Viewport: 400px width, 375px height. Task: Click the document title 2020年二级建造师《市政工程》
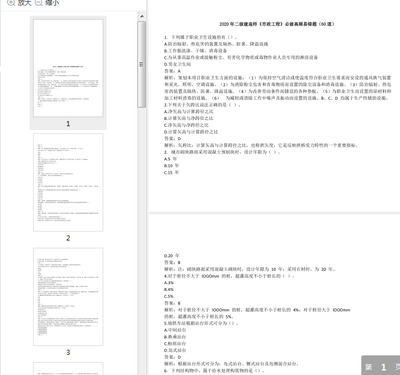click(x=277, y=24)
